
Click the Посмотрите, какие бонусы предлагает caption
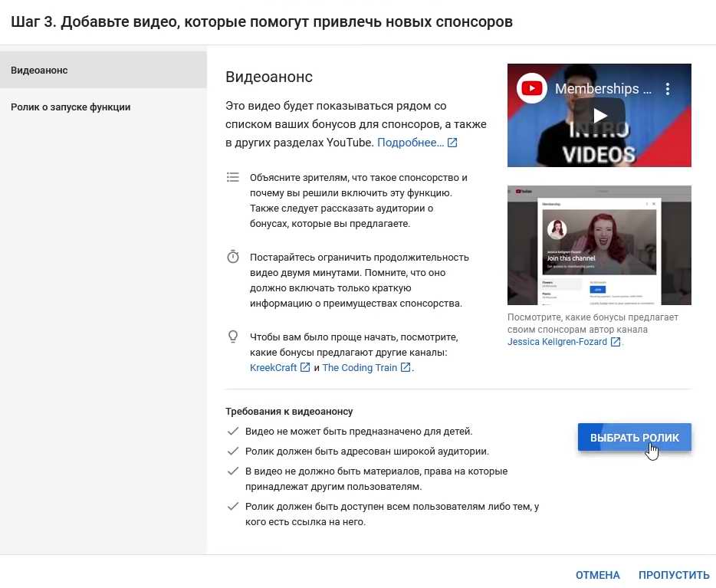click(593, 323)
